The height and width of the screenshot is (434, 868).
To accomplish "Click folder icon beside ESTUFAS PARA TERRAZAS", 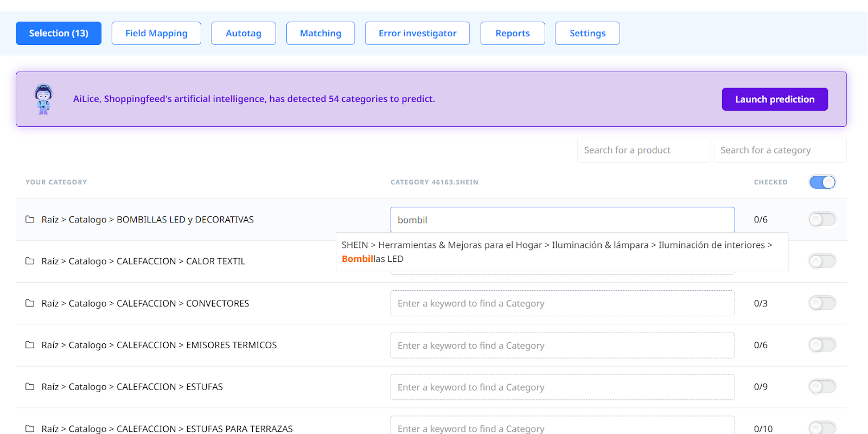I will (x=30, y=429).
